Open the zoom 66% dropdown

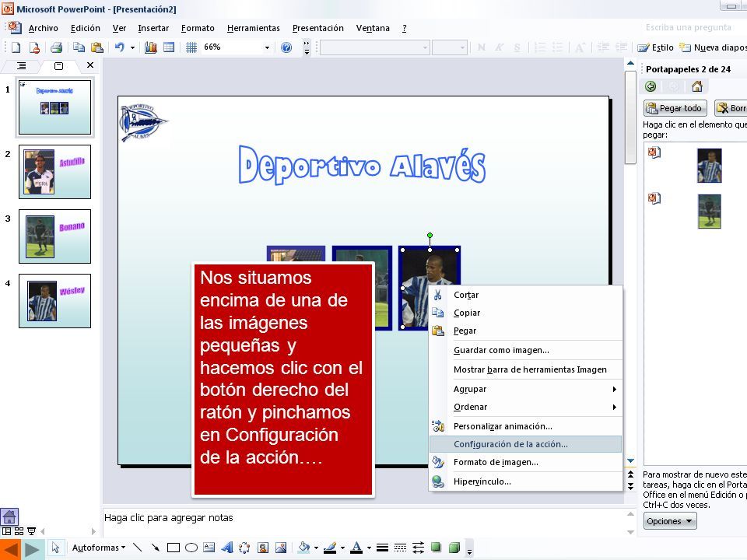(x=267, y=47)
